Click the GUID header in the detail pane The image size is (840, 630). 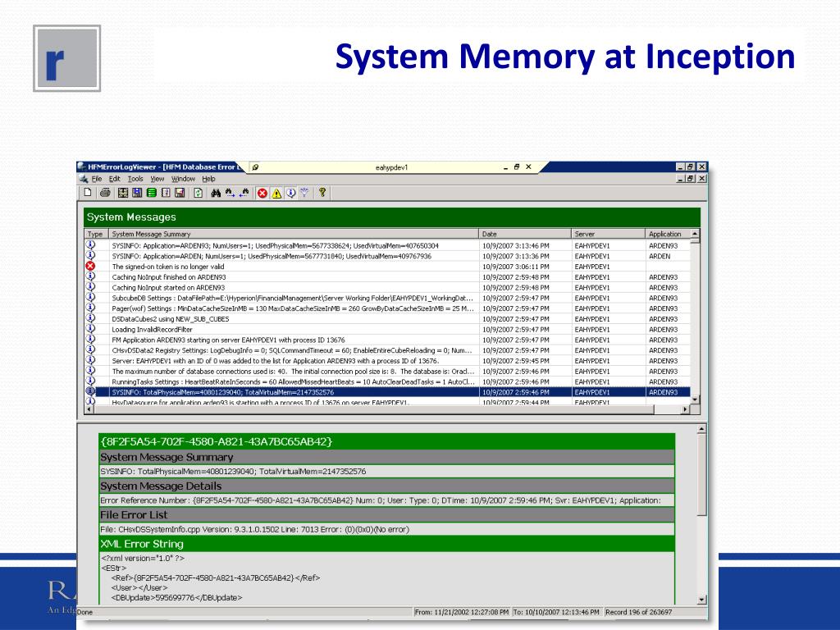(387, 441)
